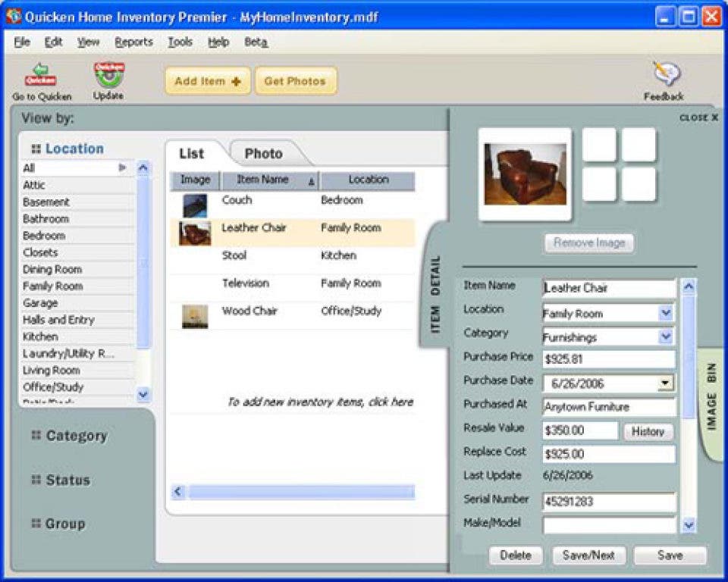Click item list horizontal scroll left arrow
728x582 pixels.
pos(178,492)
